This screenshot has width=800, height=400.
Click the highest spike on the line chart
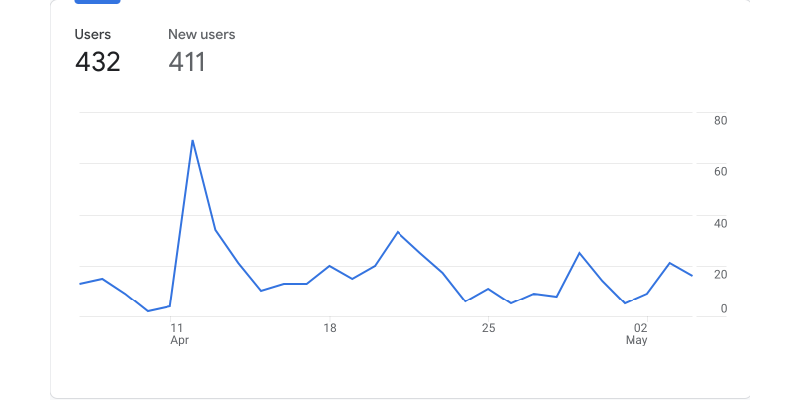[192, 141]
